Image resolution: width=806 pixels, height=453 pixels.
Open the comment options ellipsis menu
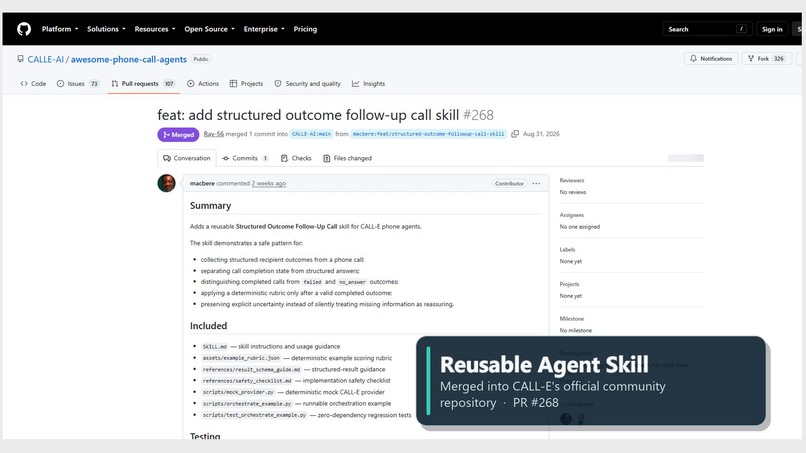pos(536,184)
